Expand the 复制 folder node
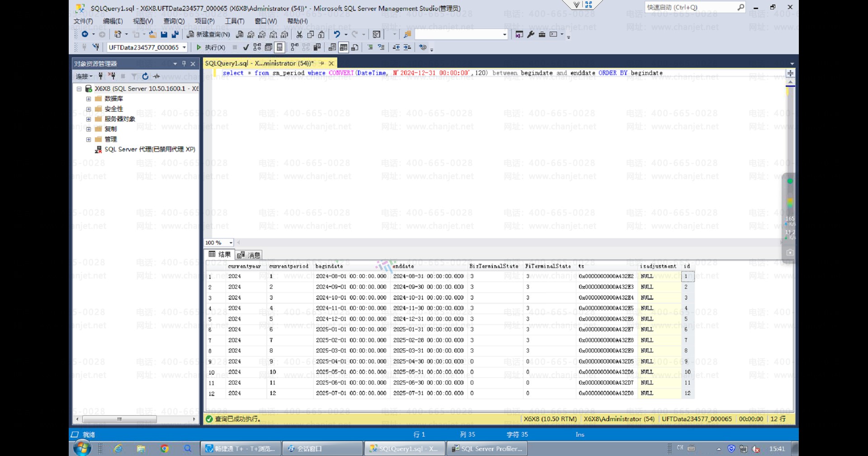Screen dimensions: 868x456 [x=89, y=129]
